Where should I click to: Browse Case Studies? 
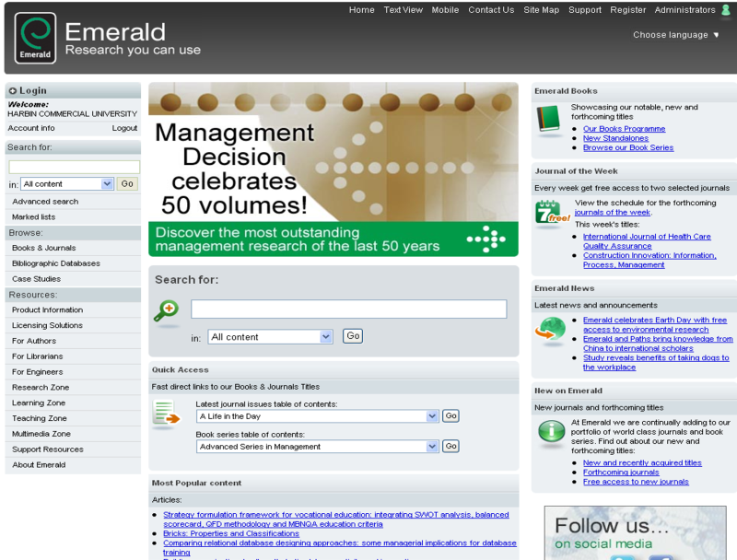(36, 278)
